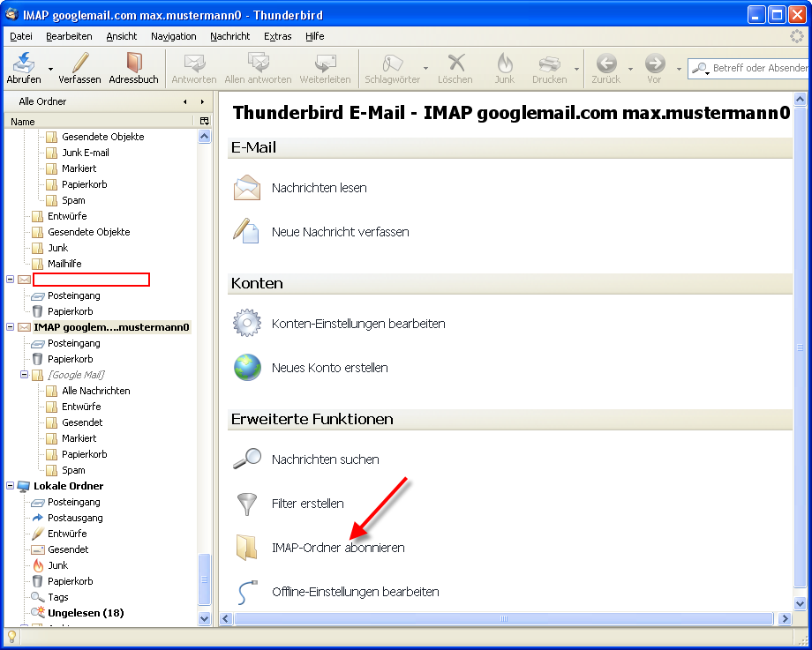Viewport: 812px width, 650px height.
Task: Select the Nachrichten suchen text link
Action: point(325,459)
